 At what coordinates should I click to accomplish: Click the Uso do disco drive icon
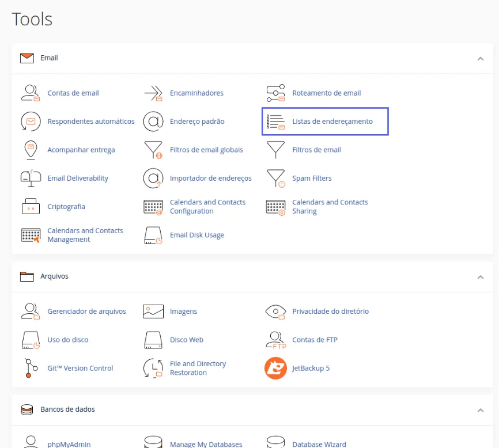31,340
